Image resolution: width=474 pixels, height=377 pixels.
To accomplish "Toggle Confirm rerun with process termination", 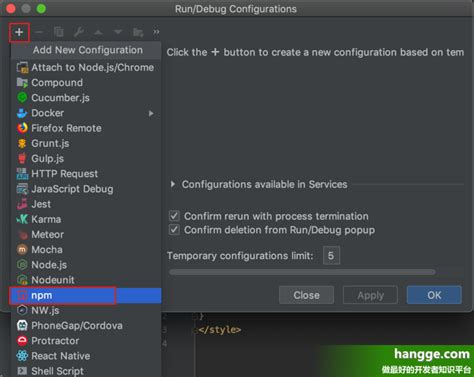I will click(x=174, y=216).
